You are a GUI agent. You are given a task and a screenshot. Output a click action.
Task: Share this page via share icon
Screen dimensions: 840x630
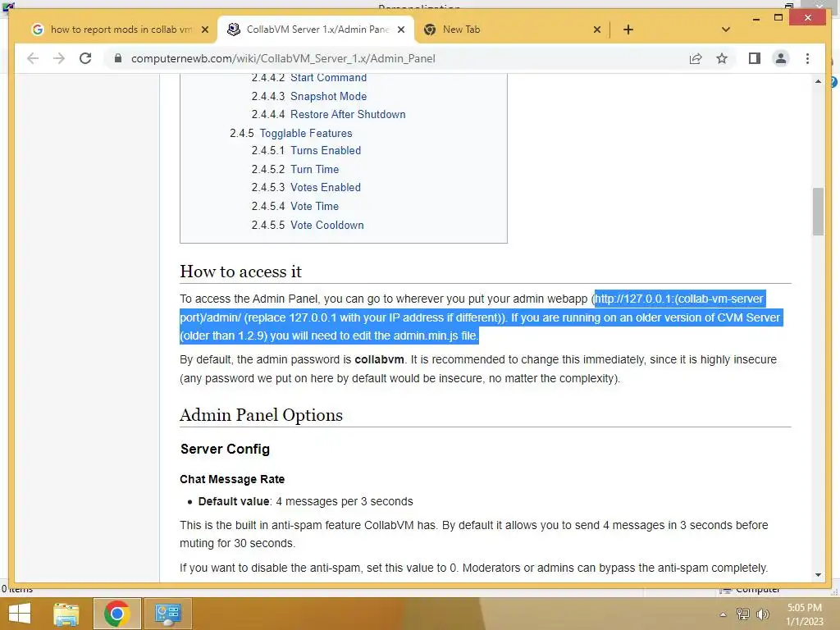696,58
